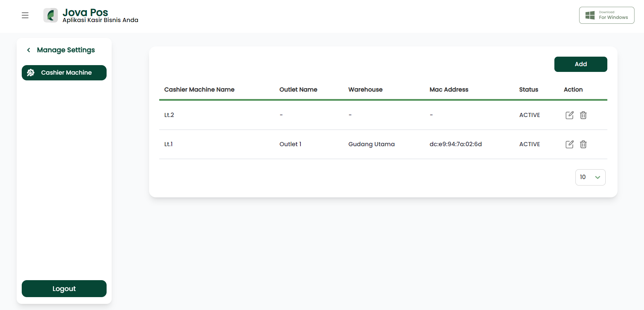Open the rows-per-page dropdown showing 10
The image size is (644, 310).
pos(590,177)
